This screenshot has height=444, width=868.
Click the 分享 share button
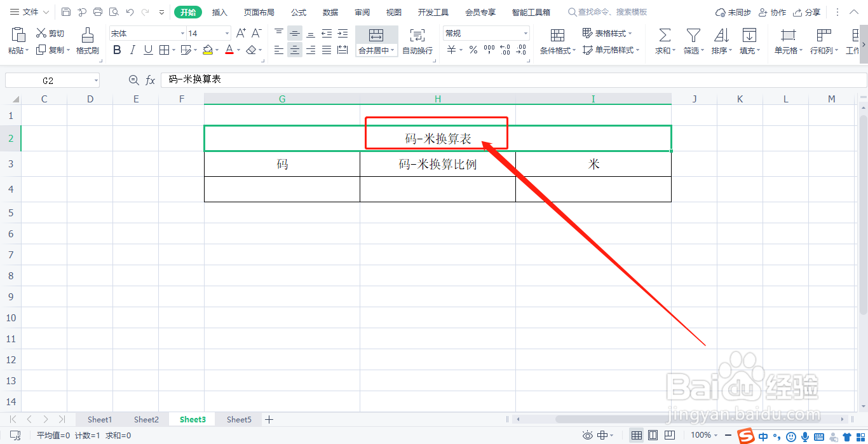coord(813,11)
